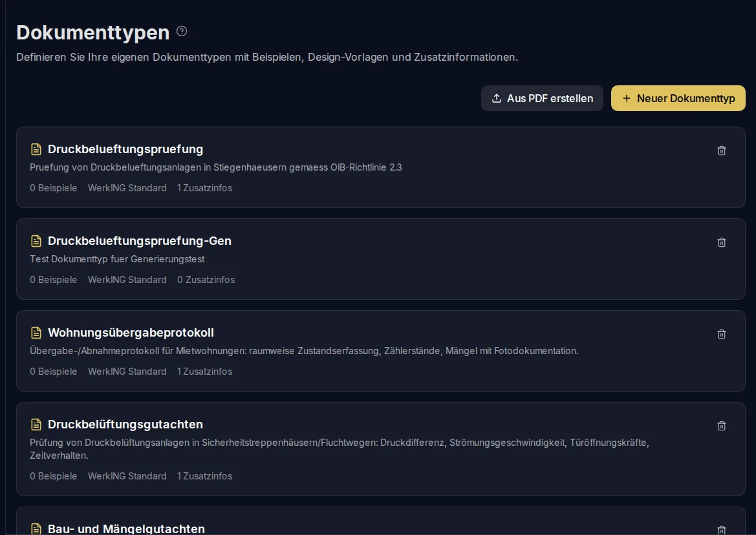Open Wohnungsübergabeprotokoll document type
The image size is (756, 535).
(131, 333)
